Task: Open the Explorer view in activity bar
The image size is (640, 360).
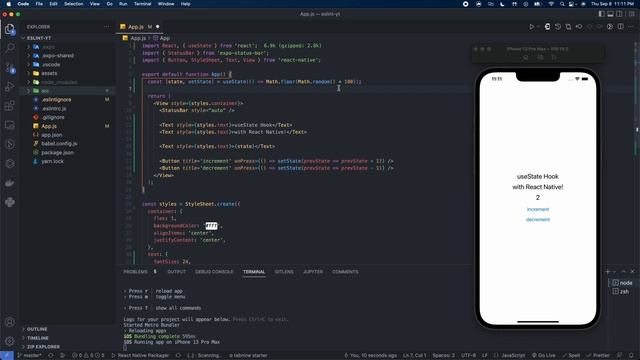Action: [x=9, y=29]
